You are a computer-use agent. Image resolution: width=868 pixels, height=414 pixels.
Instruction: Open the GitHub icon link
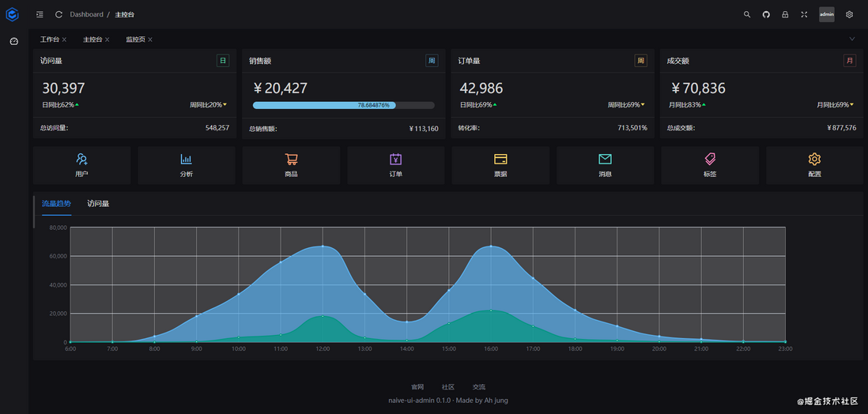(766, 14)
